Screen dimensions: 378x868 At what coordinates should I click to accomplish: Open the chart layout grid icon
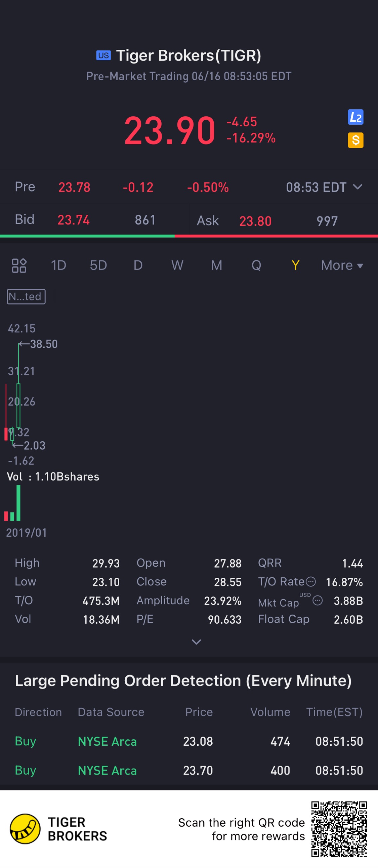pos(19,265)
